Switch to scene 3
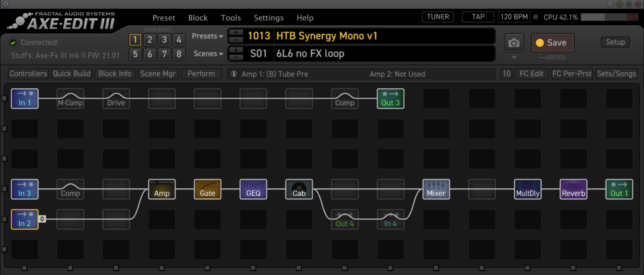644x275 pixels. tap(164, 40)
